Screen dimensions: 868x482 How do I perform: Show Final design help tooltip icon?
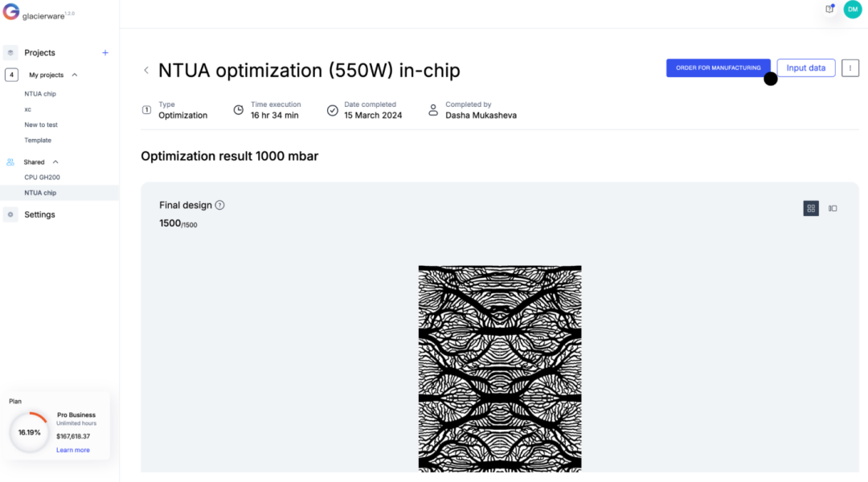coord(219,206)
